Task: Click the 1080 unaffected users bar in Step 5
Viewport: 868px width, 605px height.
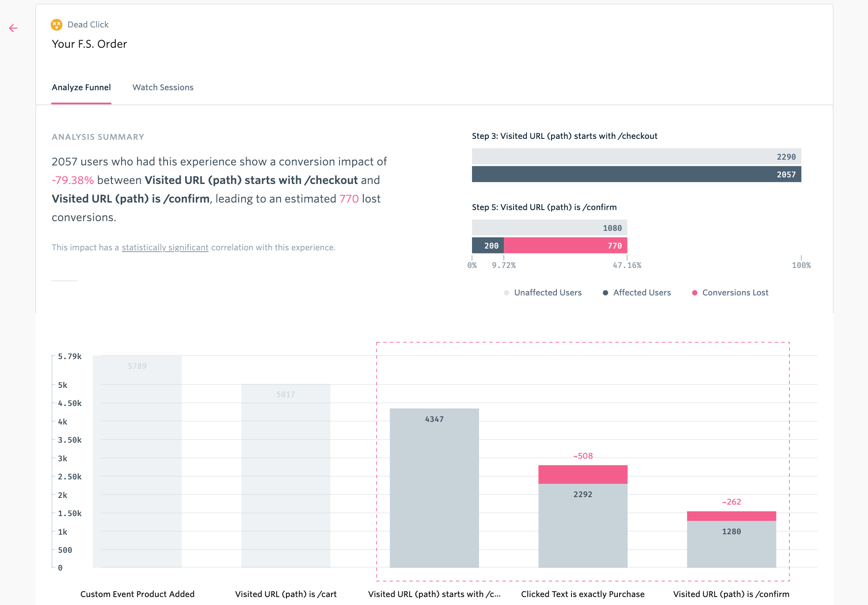Action: tap(549, 228)
